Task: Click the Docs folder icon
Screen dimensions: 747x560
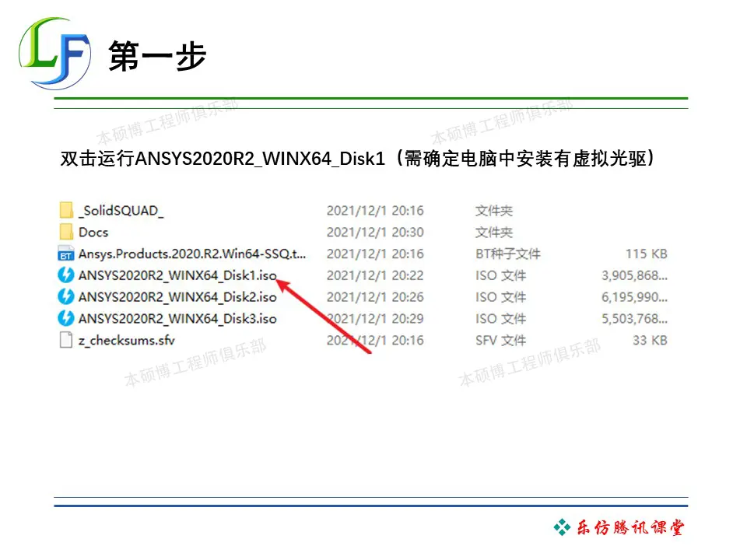Action: click(x=66, y=232)
